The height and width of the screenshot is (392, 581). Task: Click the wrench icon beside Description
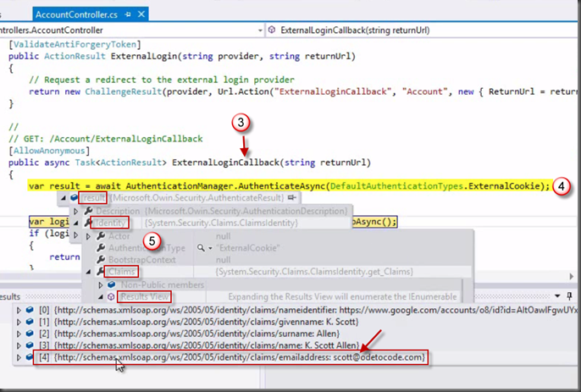tap(88, 211)
